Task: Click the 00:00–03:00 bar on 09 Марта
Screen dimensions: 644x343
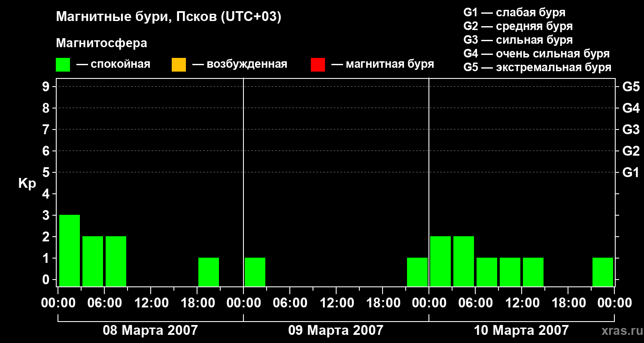Action: coord(255,272)
